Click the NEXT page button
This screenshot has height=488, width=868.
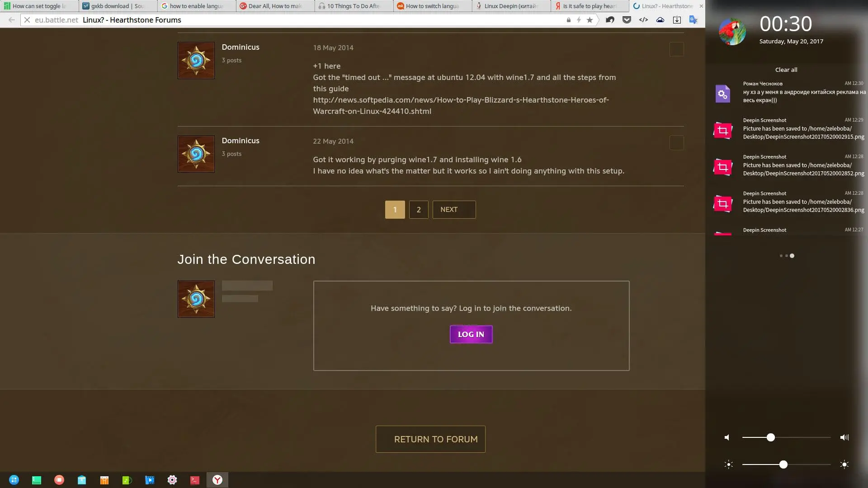(x=454, y=210)
